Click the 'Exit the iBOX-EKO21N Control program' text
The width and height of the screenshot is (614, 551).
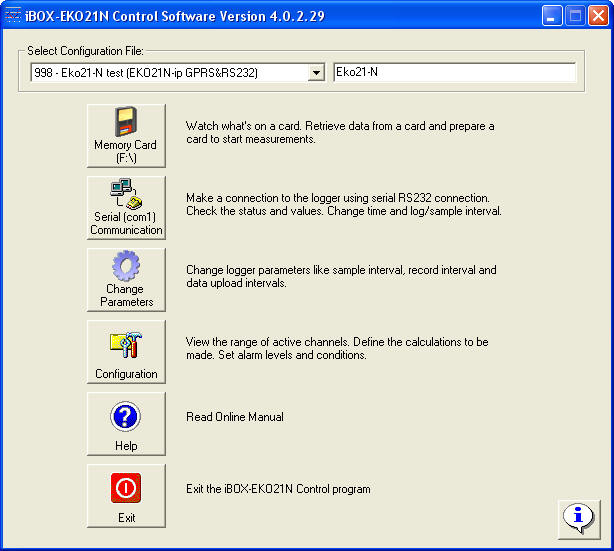tap(278, 489)
